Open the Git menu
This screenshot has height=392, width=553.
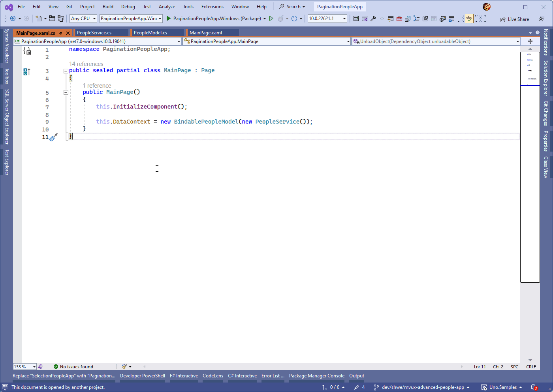pyautogui.click(x=69, y=6)
